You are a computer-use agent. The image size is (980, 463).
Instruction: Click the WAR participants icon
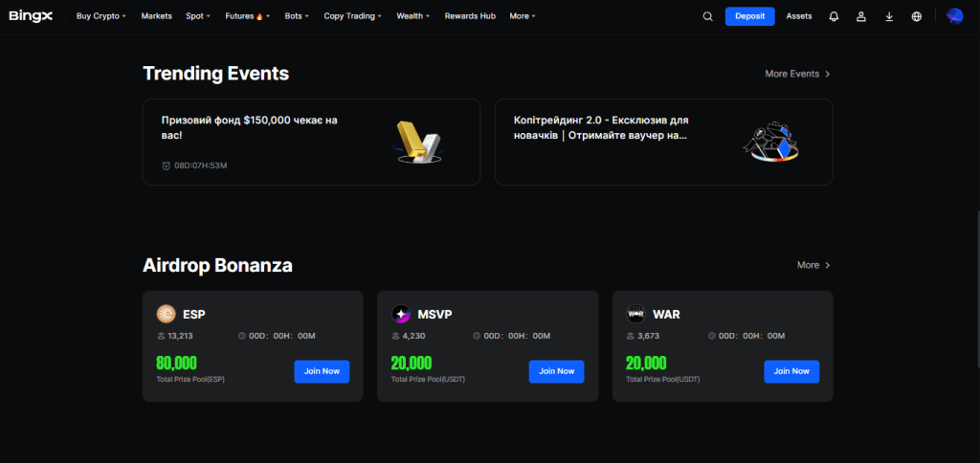click(x=630, y=336)
